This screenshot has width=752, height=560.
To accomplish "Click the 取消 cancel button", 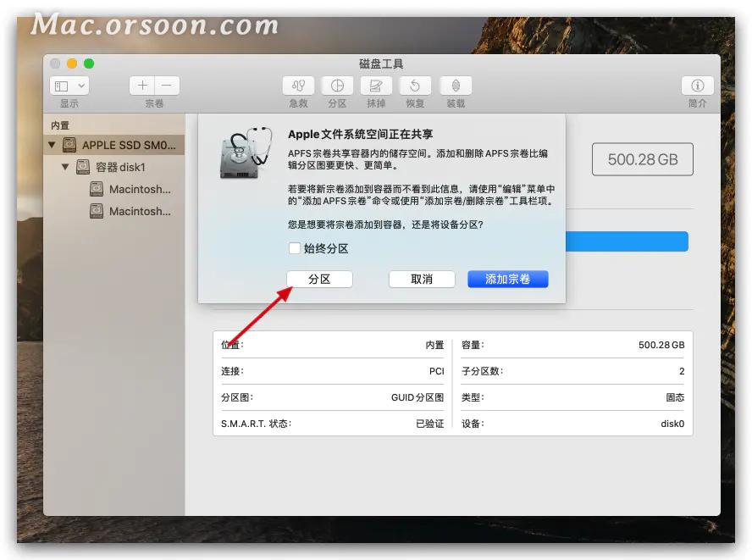I will coord(422,279).
